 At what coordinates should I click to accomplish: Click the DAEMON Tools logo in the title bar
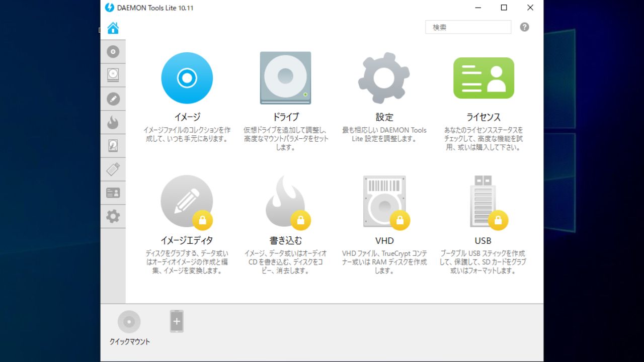click(109, 8)
